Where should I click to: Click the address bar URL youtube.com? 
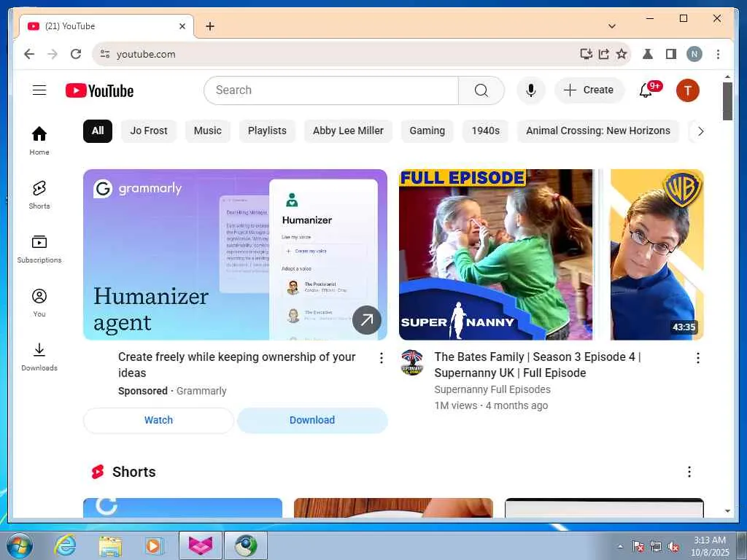(x=146, y=54)
